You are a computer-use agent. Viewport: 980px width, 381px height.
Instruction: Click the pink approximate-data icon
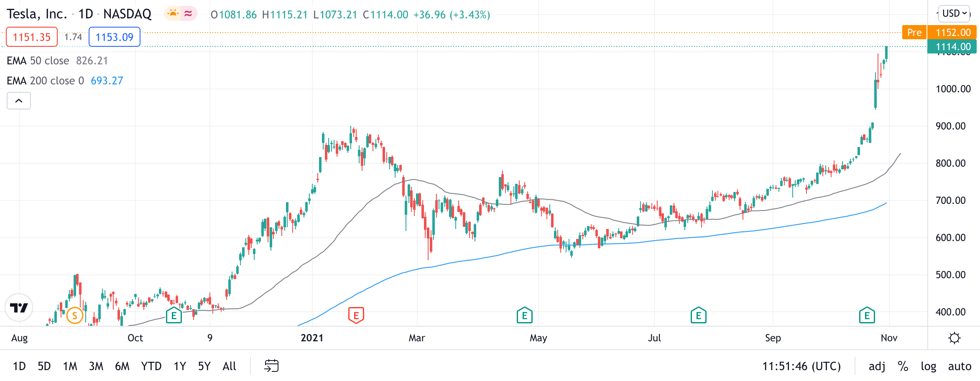pos(189,14)
